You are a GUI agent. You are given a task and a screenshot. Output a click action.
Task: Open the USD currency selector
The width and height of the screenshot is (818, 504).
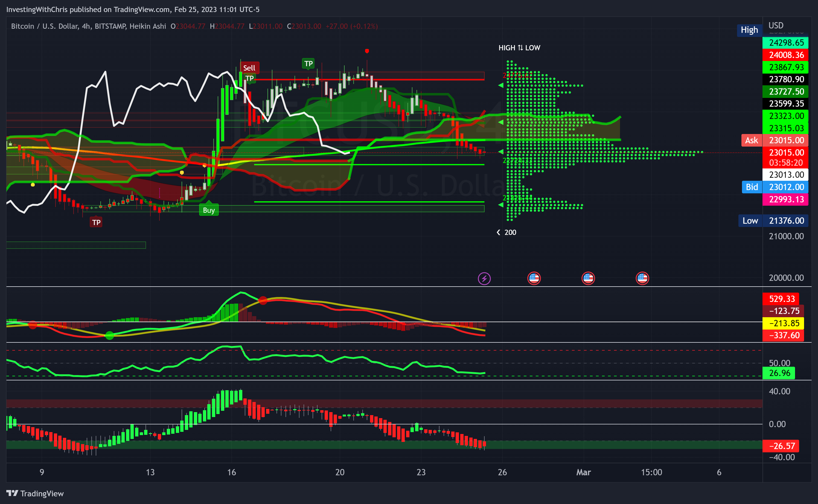click(776, 26)
